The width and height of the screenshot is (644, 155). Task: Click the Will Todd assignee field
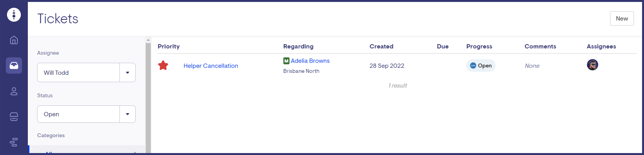(78, 72)
